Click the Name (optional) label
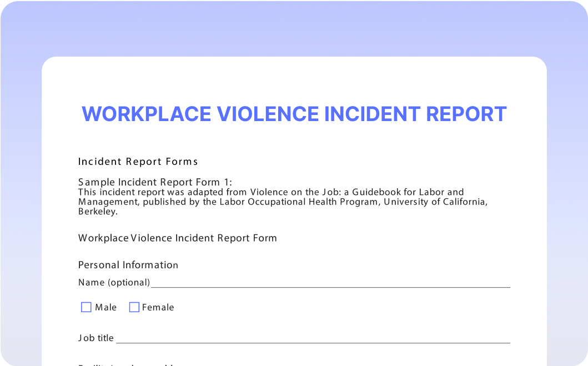Viewport: 588px width, 366px height. (114, 283)
